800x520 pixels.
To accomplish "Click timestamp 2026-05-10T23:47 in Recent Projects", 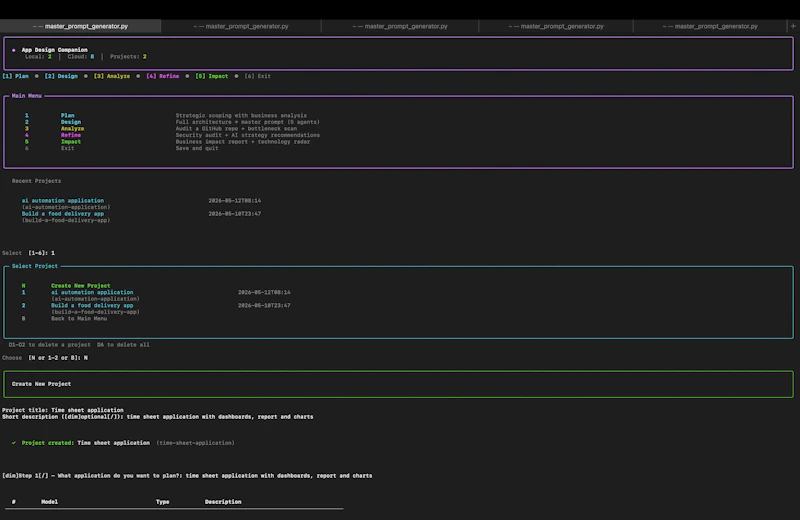I will pyautogui.click(x=235, y=214).
